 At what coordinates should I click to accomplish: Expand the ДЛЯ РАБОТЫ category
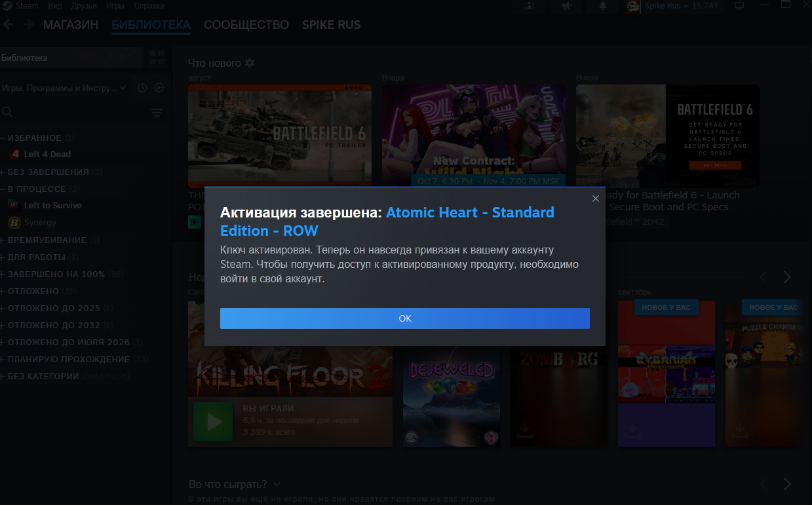click(x=39, y=257)
